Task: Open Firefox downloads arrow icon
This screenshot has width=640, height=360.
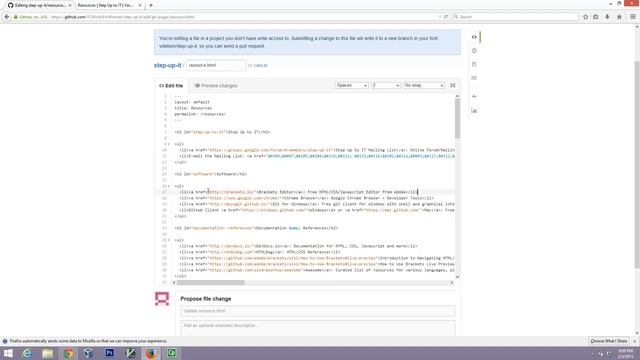Action: (607, 17)
